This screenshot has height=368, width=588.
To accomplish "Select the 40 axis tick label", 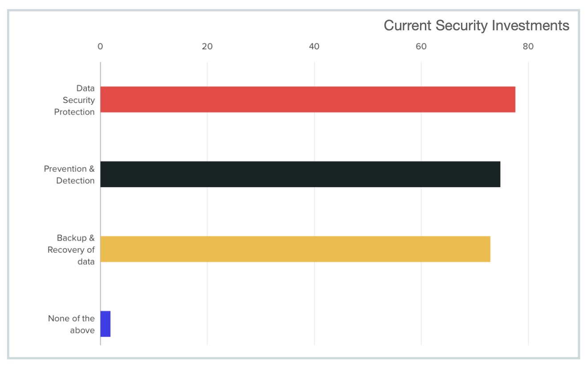I will coord(314,46).
